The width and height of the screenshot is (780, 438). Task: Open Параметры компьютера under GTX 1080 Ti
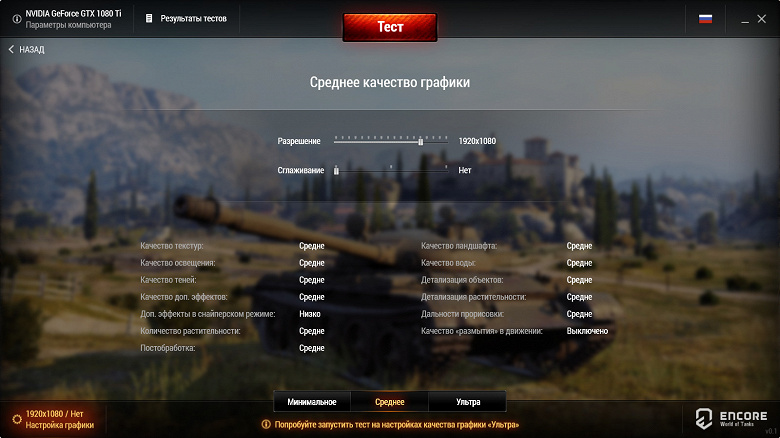69,25
